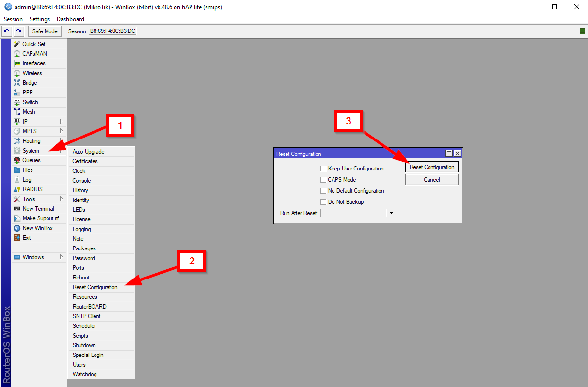Expand the IP submenu

(39, 122)
